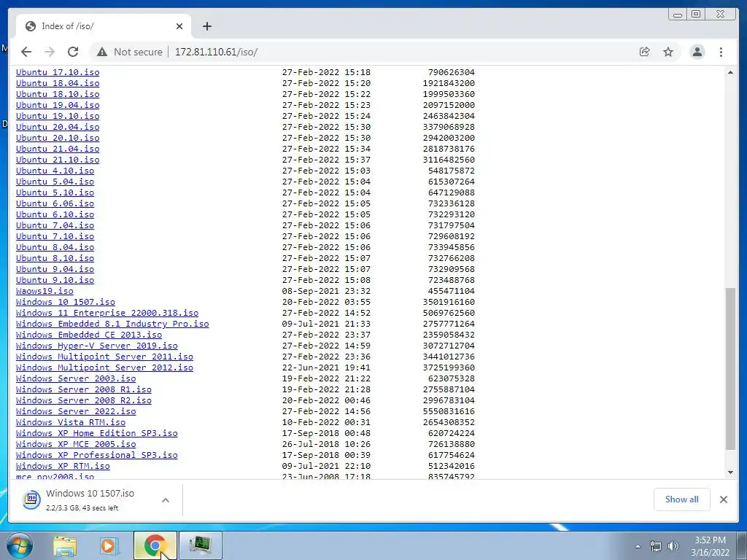Download Ubuntu 17.10.iso
Image resolution: width=747 pixels, height=560 pixels.
(58, 72)
